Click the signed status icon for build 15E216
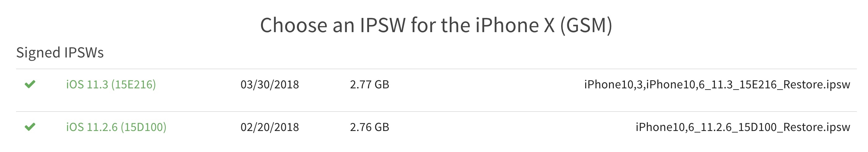868x152 pixels. (30, 84)
